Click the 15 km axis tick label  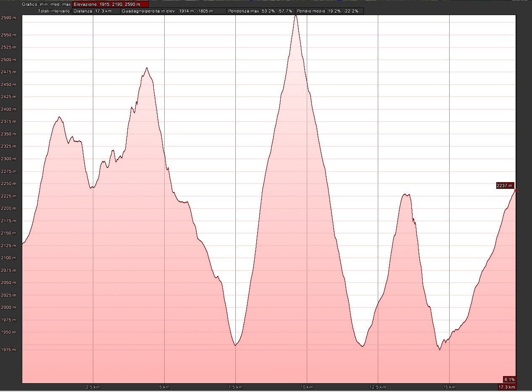click(x=450, y=387)
